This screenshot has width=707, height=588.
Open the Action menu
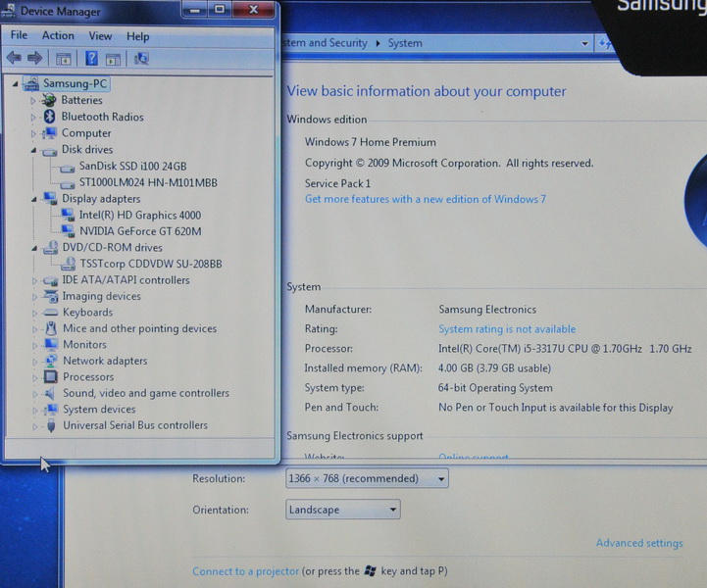click(x=58, y=35)
